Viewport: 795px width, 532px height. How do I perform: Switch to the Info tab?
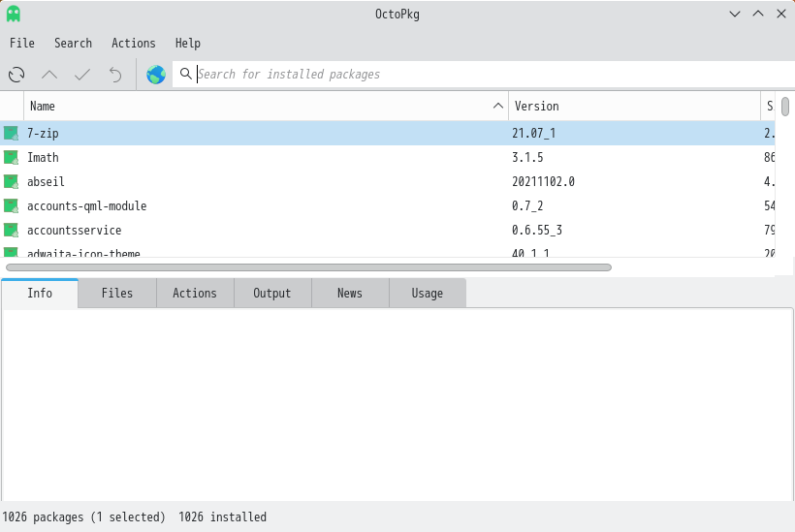click(40, 294)
